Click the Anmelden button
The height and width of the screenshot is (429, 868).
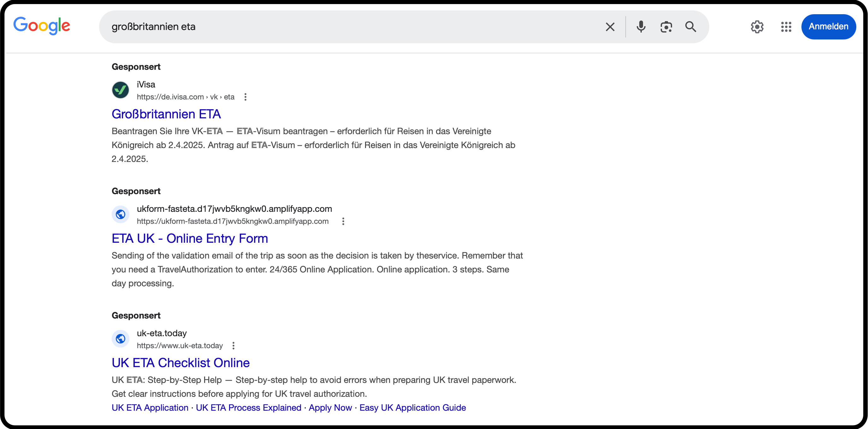[x=828, y=27]
